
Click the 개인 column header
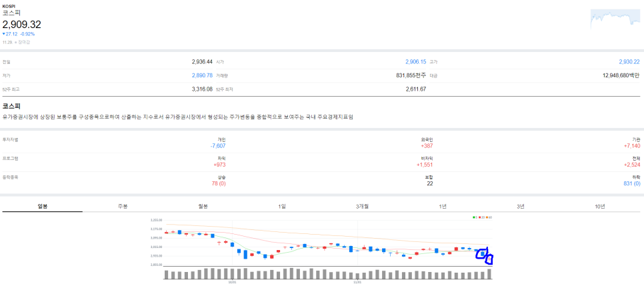click(222, 140)
